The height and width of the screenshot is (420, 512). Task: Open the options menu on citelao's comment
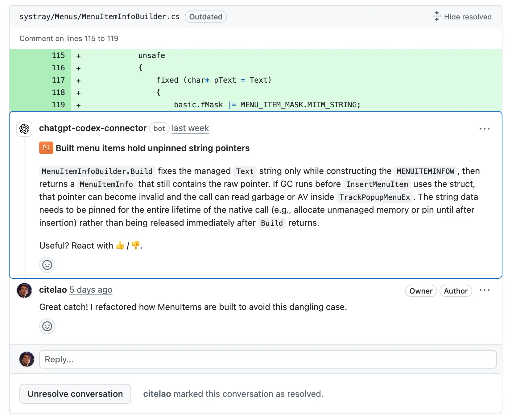pos(485,290)
